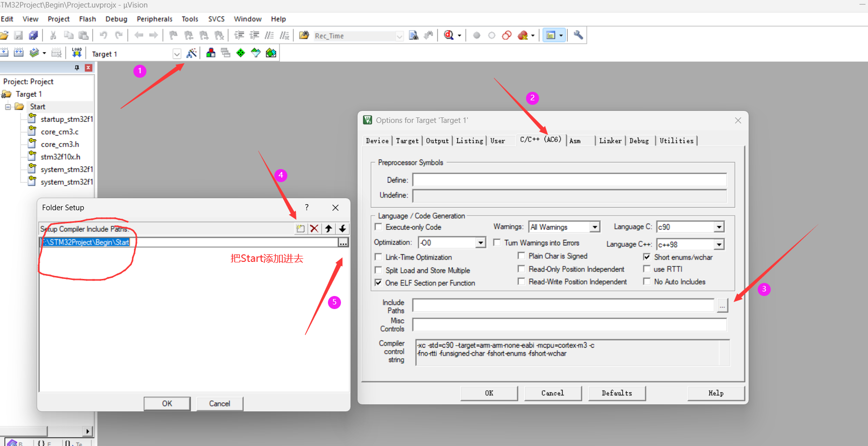Click the Download LOAD icon
Viewport: 868px width, 446px height.
(x=77, y=53)
